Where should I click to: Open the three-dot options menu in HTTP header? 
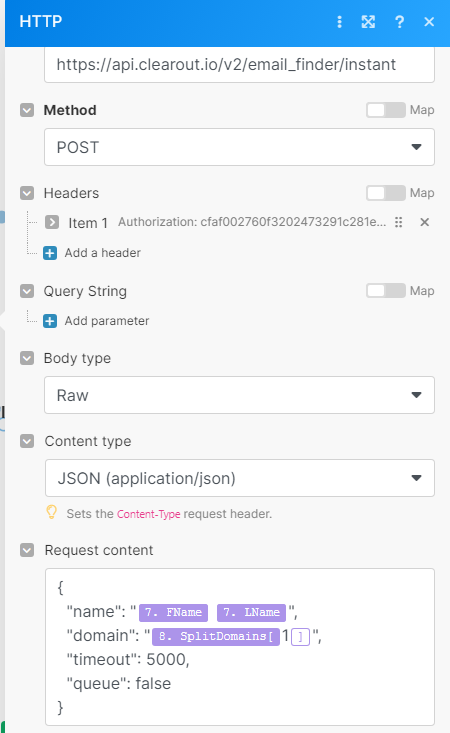point(340,22)
